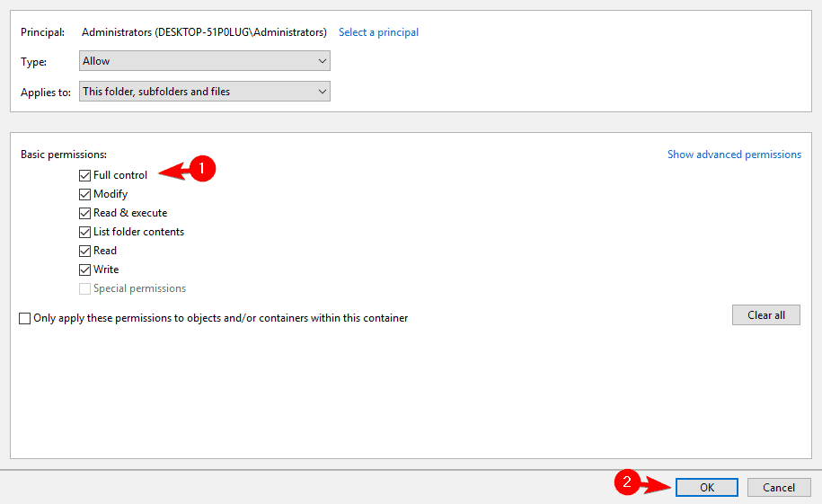Open the Type dropdown showing Allow
This screenshot has height=504, width=822.
(x=204, y=61)
